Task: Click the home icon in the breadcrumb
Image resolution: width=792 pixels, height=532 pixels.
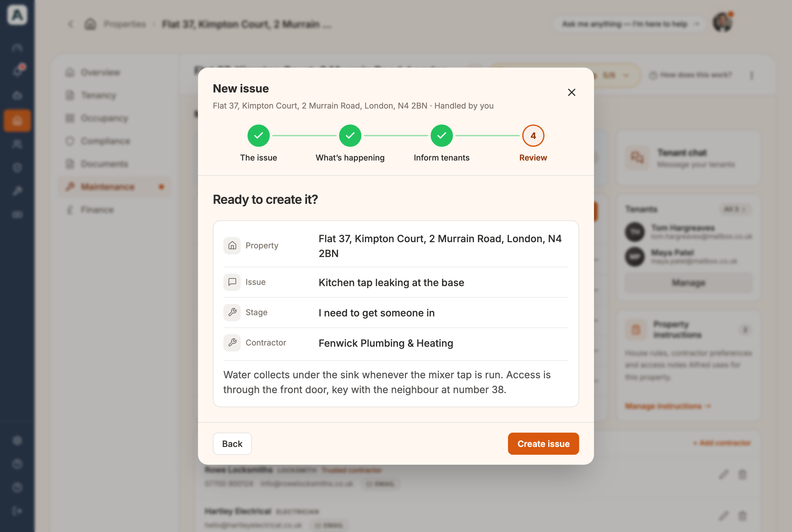Action: [90, 24]
